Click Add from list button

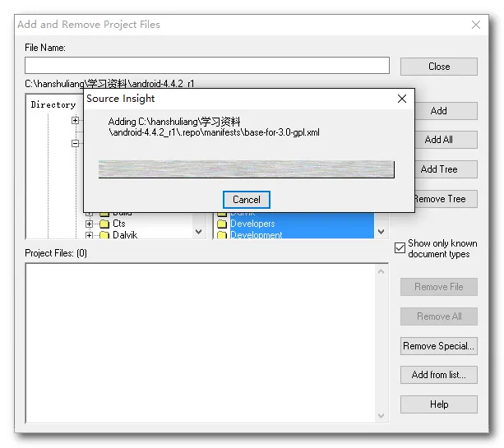coord(439,375)
